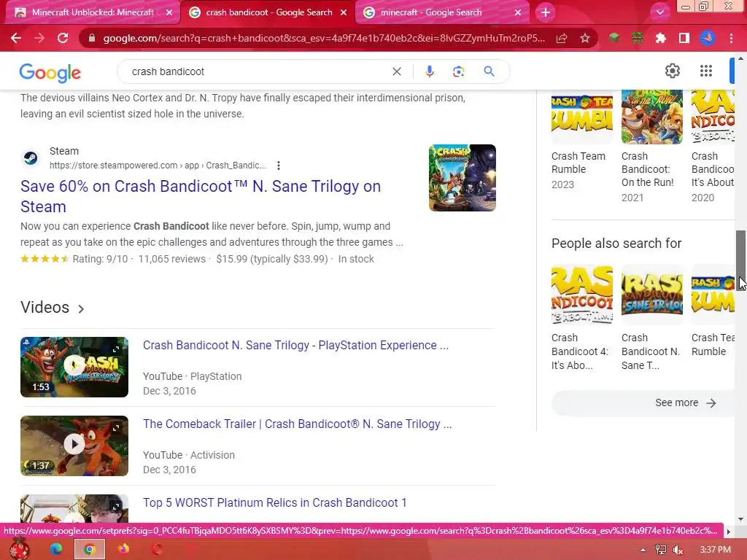Open the tab search dropdown arrow
The image size is (747, 560).
click(x=659, y=12)
